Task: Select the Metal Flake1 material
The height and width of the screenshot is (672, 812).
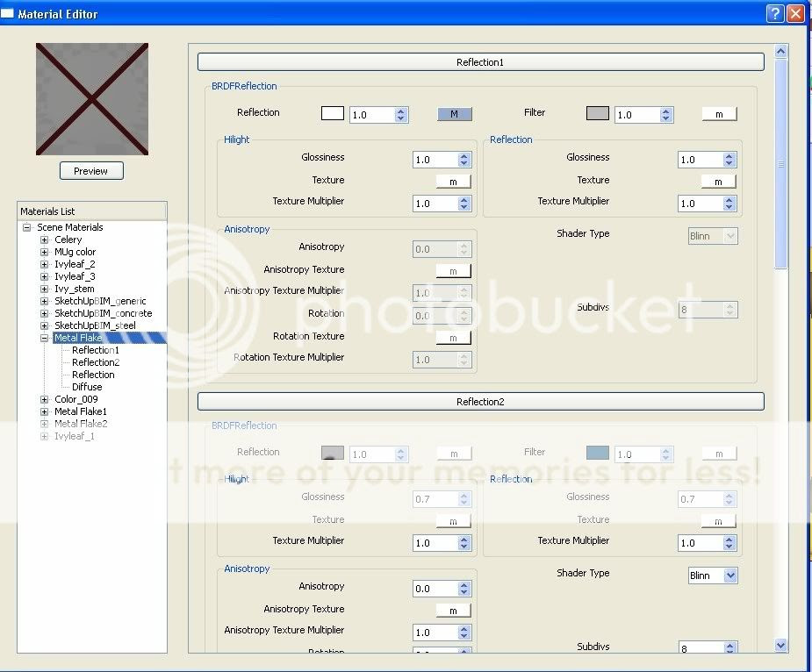Action: click(81, 411)
